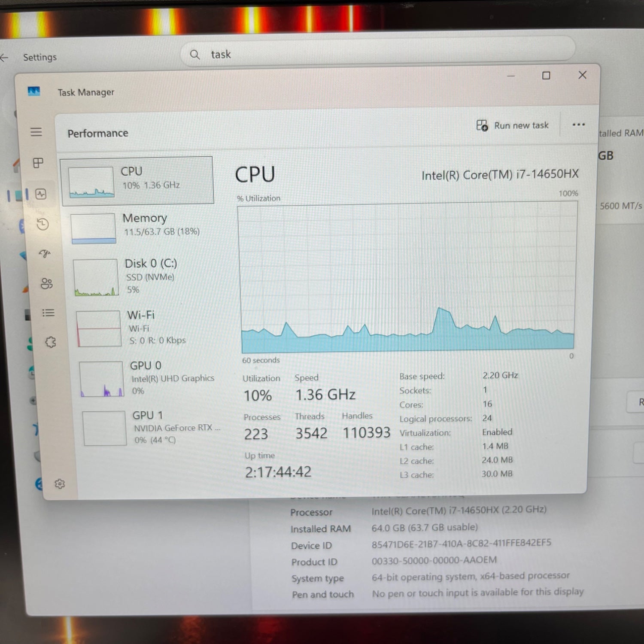The width and height of the screenshot is (644, 644).
Task: Open the Startup apps page icon
Action: (45, 254)
